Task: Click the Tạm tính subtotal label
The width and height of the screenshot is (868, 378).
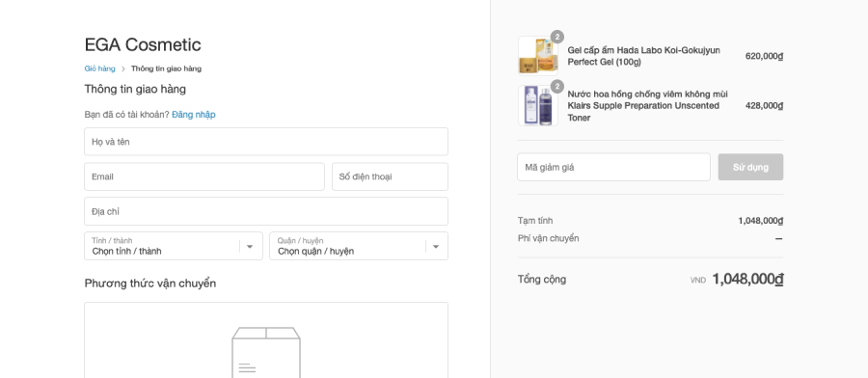Action: click(x=534, y=220)
